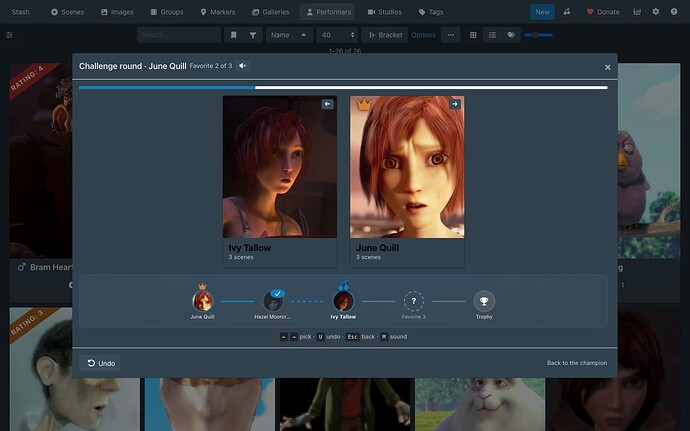Toggle sort direction arrow

click(304, 35)
